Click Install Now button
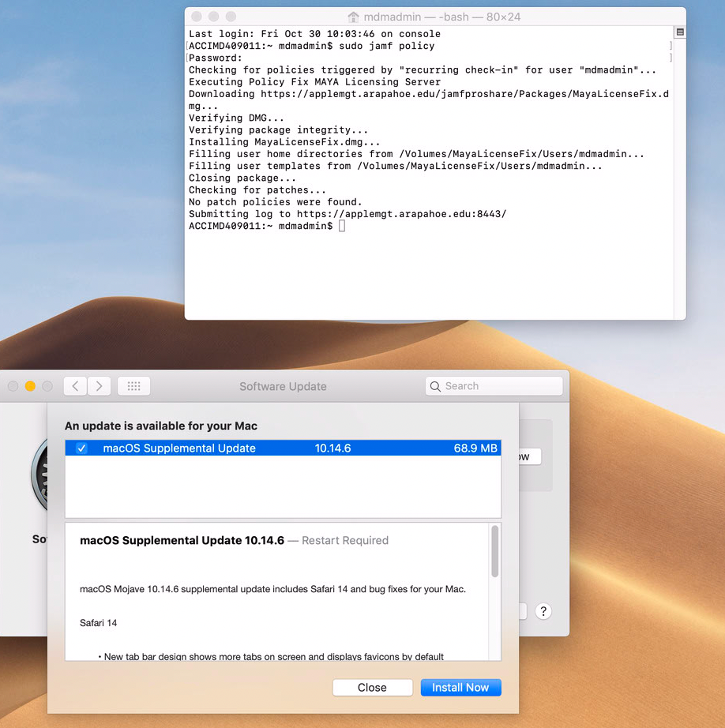This screenshot has height=728, width=725. point(460,687)
